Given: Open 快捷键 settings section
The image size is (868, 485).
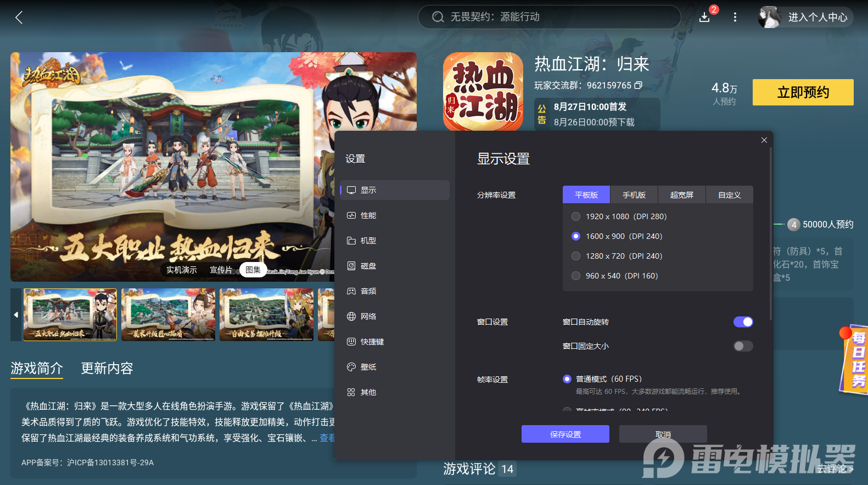Looking at the screenshot, I should click(395, 342).
